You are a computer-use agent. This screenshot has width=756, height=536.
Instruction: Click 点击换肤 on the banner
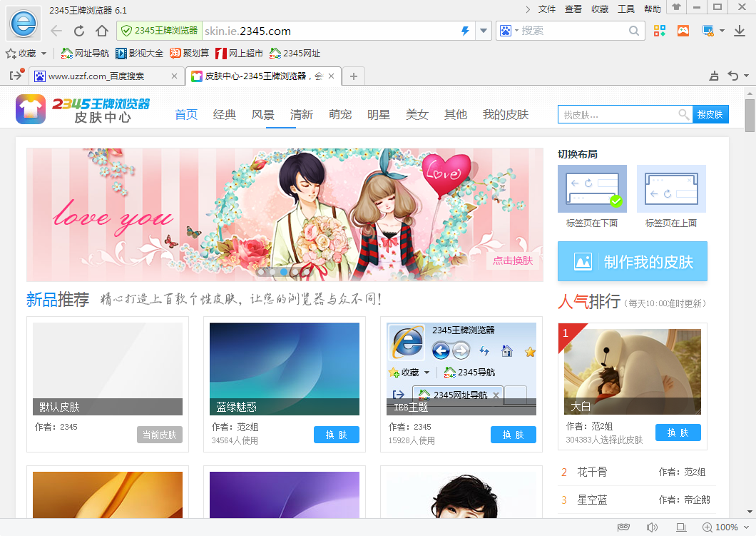513,261
